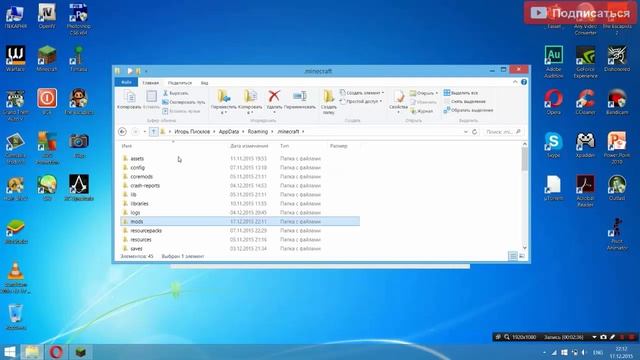Screen dimensions: 640x360
Task: Expand the .minecraft breadcrumb arrow
Action: pos(303,131)
